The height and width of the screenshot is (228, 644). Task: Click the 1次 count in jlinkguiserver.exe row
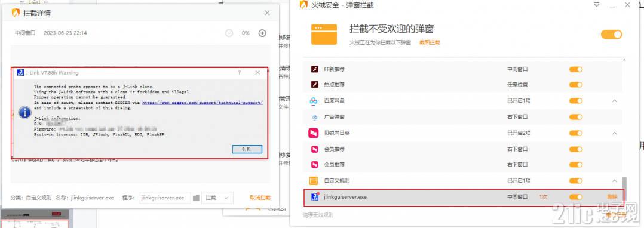[543, 197]
